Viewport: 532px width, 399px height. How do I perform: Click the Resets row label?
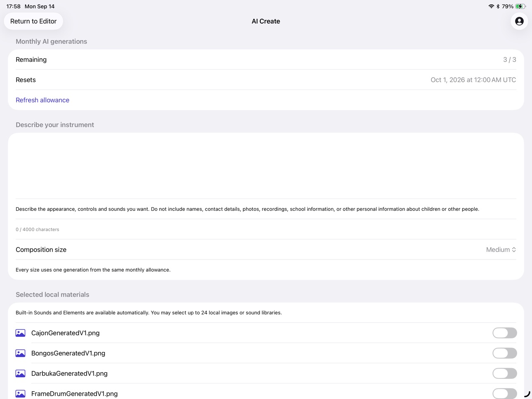tap(26, 80)
